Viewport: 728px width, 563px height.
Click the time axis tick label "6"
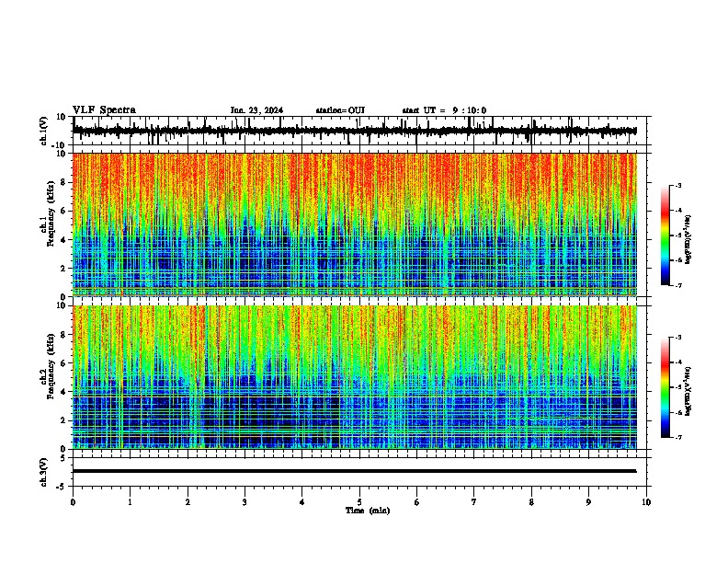pyautogui.click(x=417, y=502)
